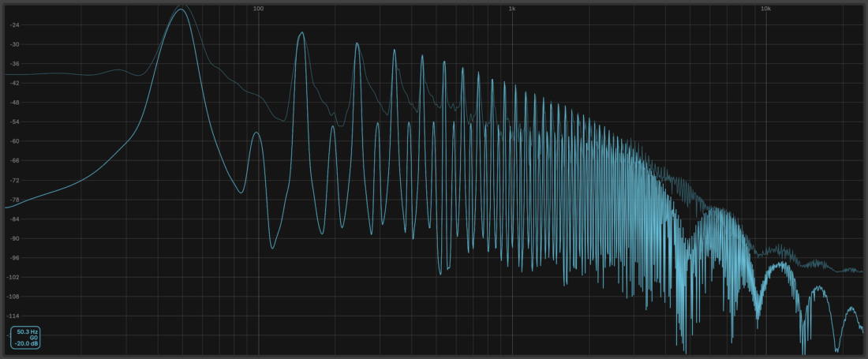Click the -24 dB scale label
Viewport: 868px width, 359px height.
pos(14,25)
